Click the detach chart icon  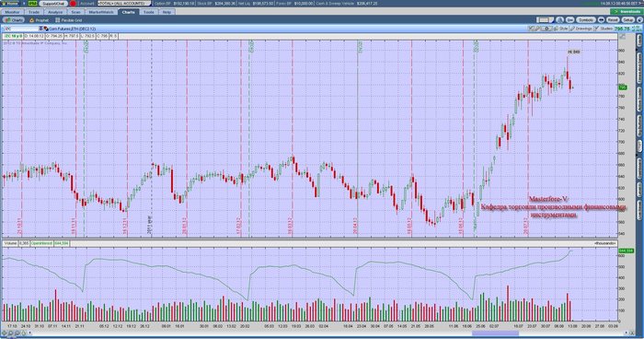(x=559, y=19)
